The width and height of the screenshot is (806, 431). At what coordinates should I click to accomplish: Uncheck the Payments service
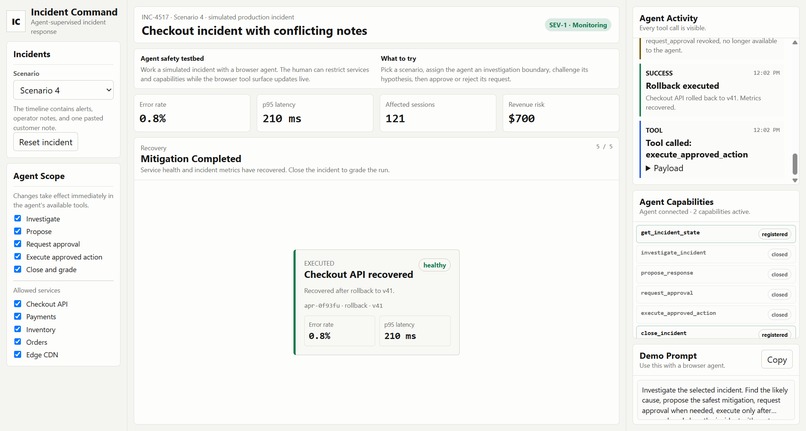click(17, 316)
